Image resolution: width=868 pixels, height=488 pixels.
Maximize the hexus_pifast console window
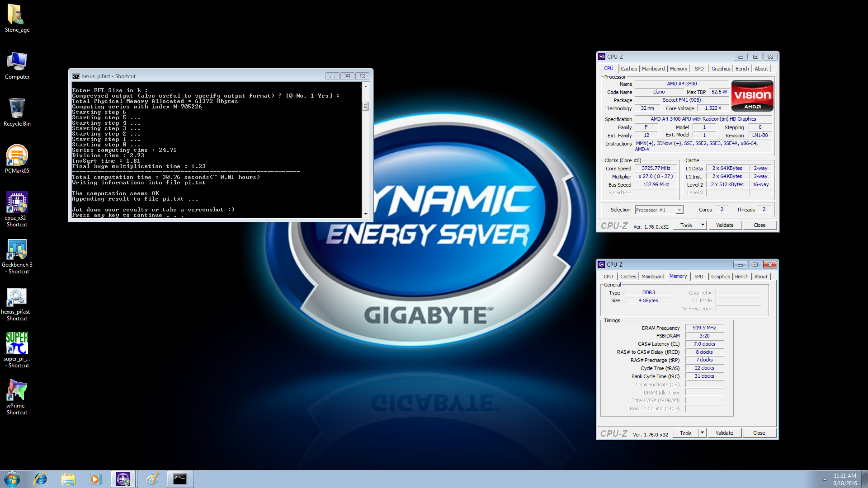[x=347, y=76]
